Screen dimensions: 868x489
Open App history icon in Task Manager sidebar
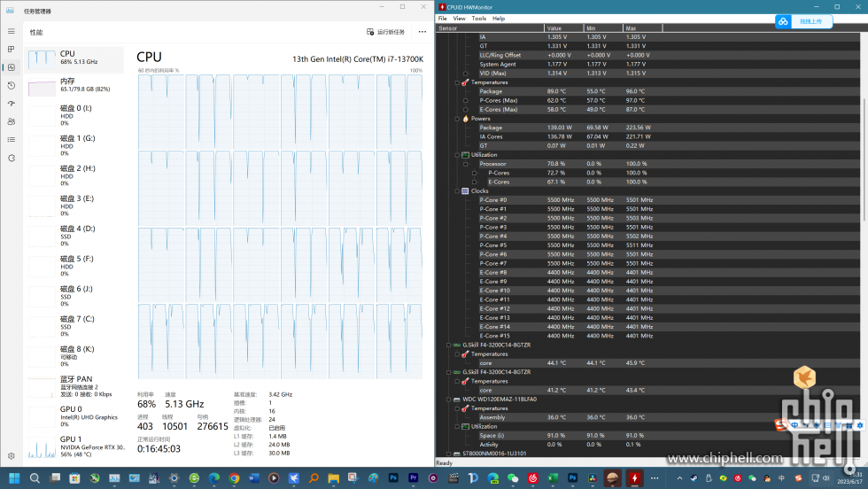click(11, 86)
